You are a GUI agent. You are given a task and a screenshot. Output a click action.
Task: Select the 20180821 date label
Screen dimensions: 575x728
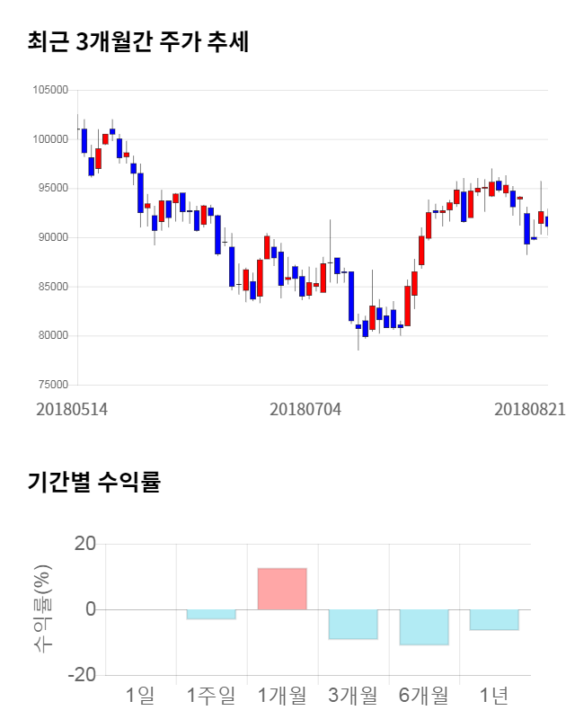[x=529, y=409]
